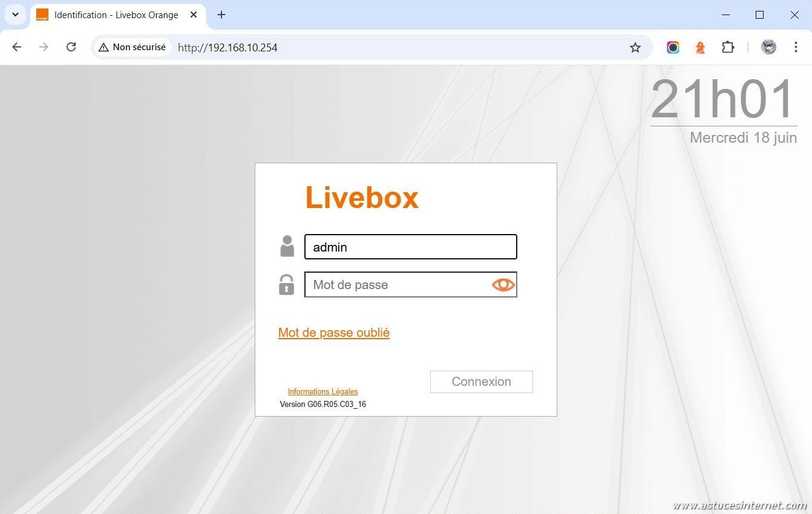Expand the tab search dropdown arrow
The height and width of the screenshot is (514, 812).
(x=15, y=15)
